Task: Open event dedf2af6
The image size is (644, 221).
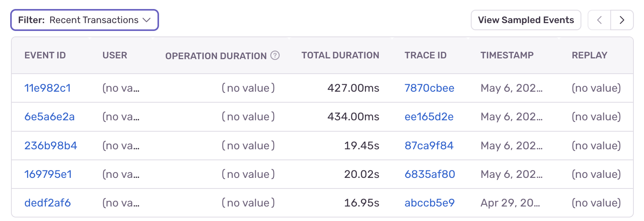Action: click(47, 203)
